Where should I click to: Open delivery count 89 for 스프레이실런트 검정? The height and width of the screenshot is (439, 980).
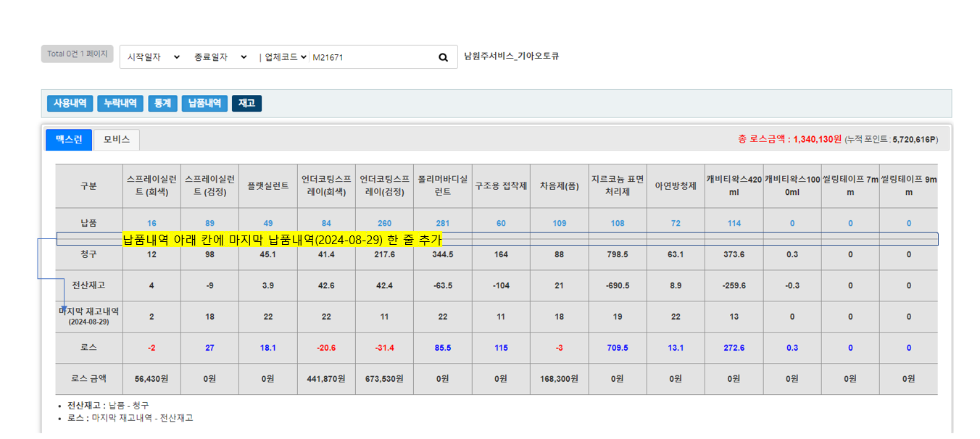[209, 223]
